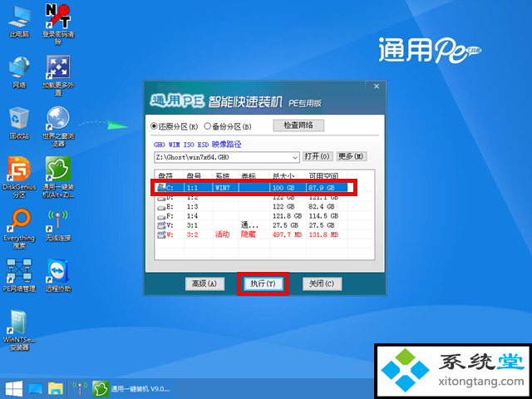This screenshot has width=532, height=399.
Task: Click the 总大小 column header
Action: (x=288, y=176)
